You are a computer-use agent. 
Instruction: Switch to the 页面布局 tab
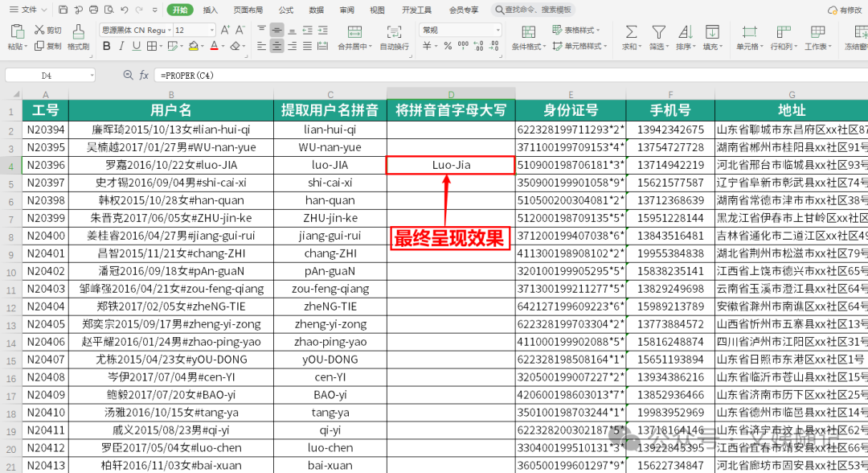tap(248, 10)
